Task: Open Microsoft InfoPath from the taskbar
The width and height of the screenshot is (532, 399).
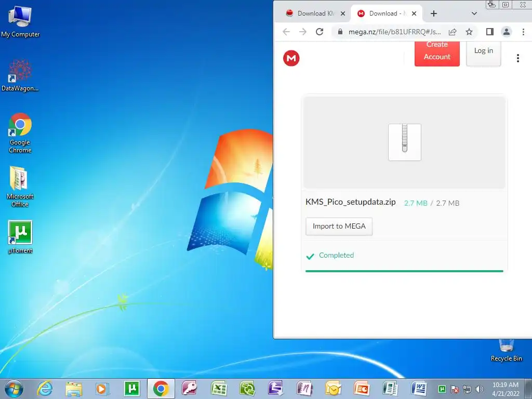Action: [x=276, y=389]
